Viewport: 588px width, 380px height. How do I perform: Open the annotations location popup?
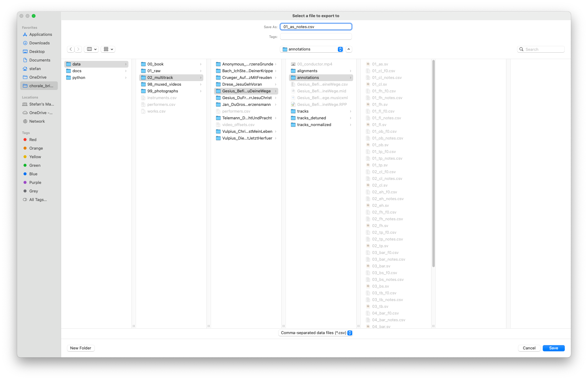pos(312,49)
